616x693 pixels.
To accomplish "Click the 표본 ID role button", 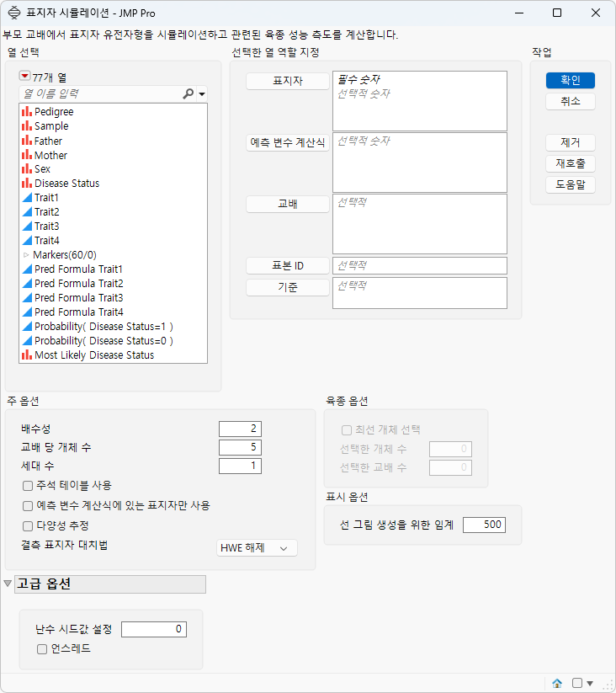I will pyautogui.click(x=288, y=265).
